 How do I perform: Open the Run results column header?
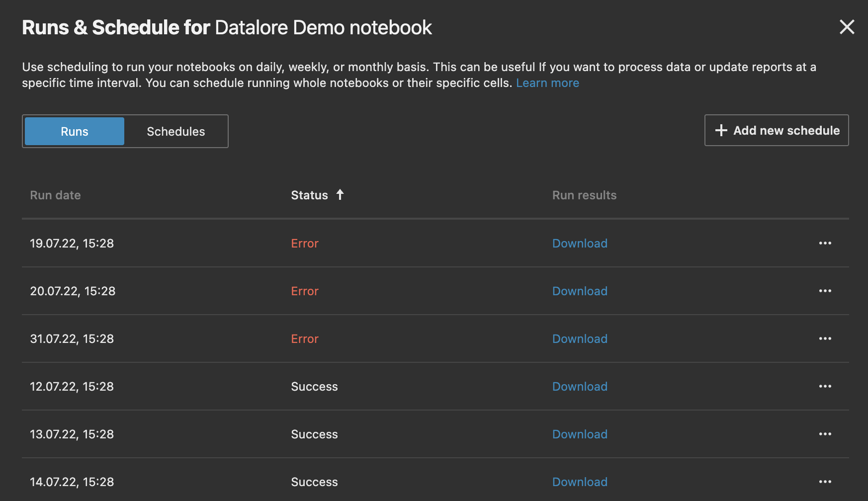point(585,195)
